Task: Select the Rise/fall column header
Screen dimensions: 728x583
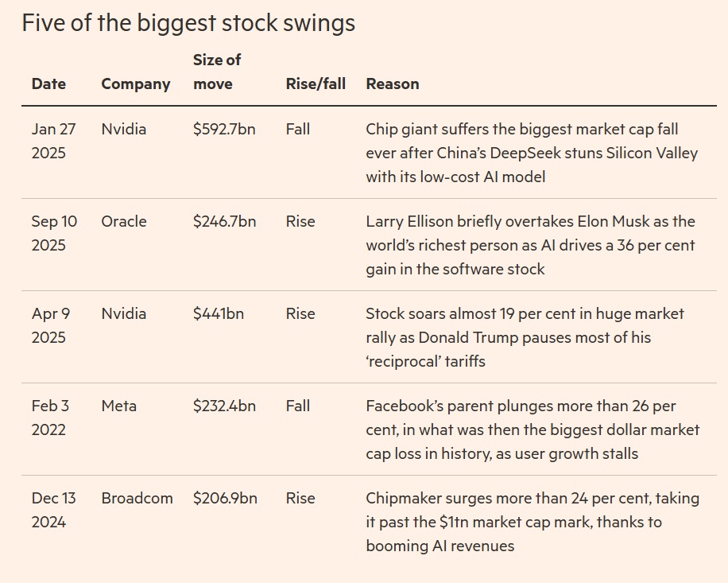Action: (x=316, y=84)
